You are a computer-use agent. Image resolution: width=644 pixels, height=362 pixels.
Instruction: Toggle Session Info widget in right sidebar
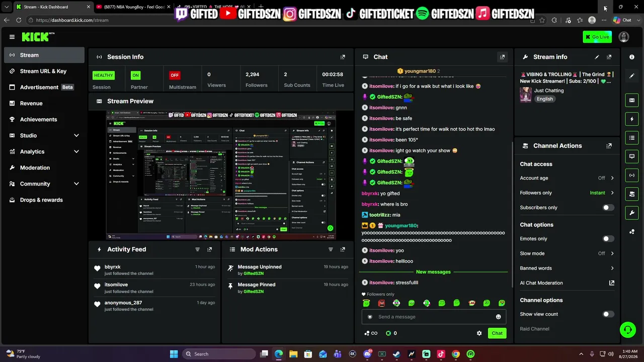pos(632,175)
